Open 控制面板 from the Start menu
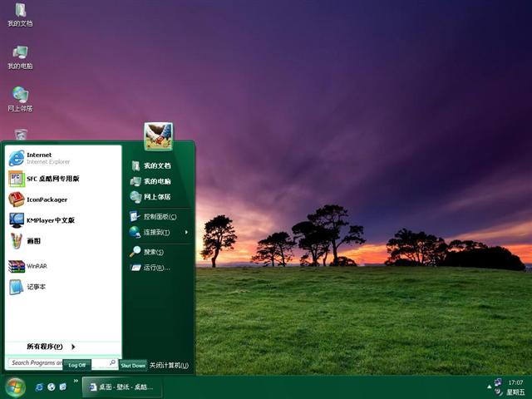Viewport: 532px width, 399px height. coord(158,217)
